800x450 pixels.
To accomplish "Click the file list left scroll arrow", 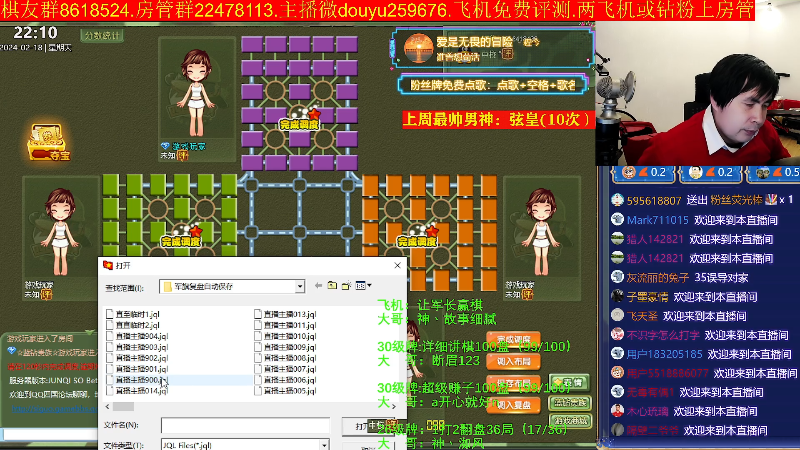I will [x=107, y=407].
